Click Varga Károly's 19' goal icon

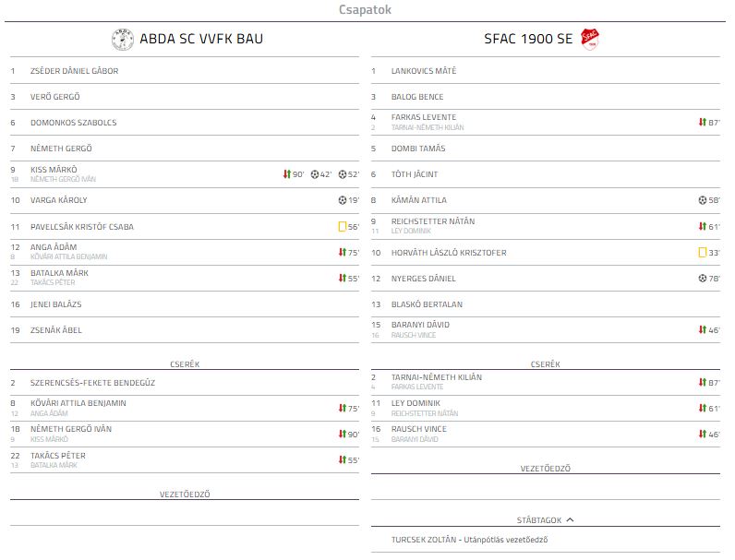point(343,200)
